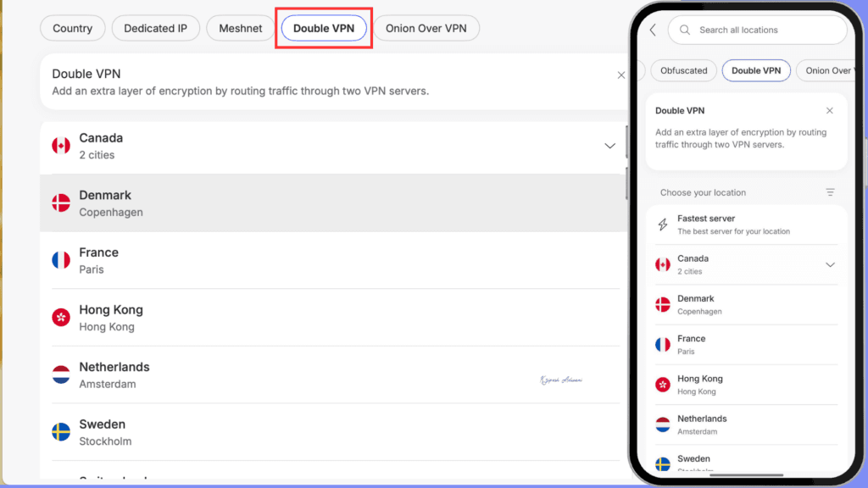This screenshot has width=868, height=488.
Task: Click the France flag icon in desktop list
Action: click(x=61, y=260)
